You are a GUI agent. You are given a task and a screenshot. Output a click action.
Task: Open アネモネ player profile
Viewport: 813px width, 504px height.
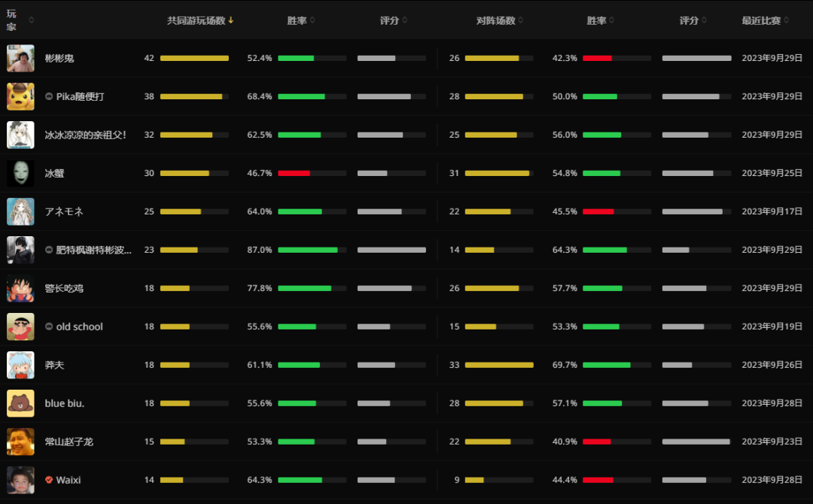point(64,211)
